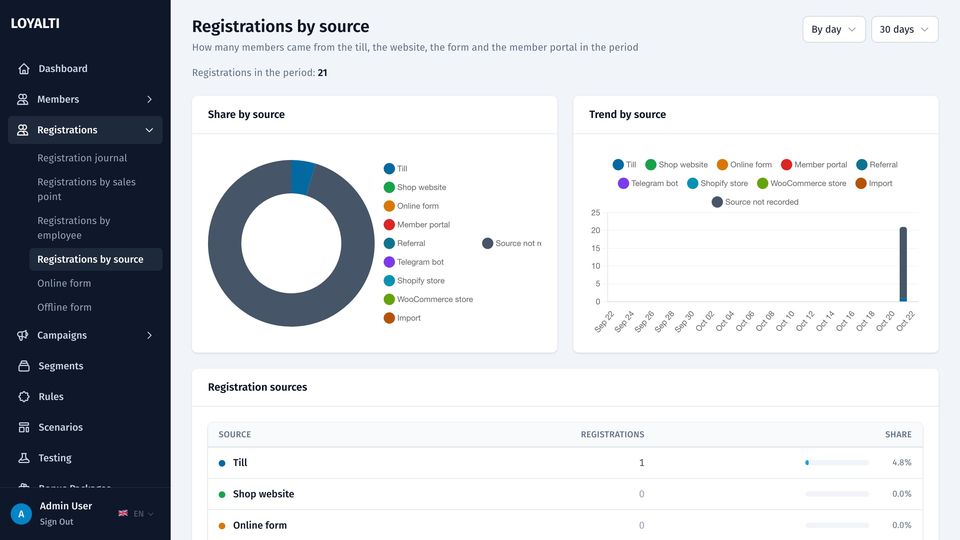Open the Rules section
The image size is (960, 540).
coord(85,396)
